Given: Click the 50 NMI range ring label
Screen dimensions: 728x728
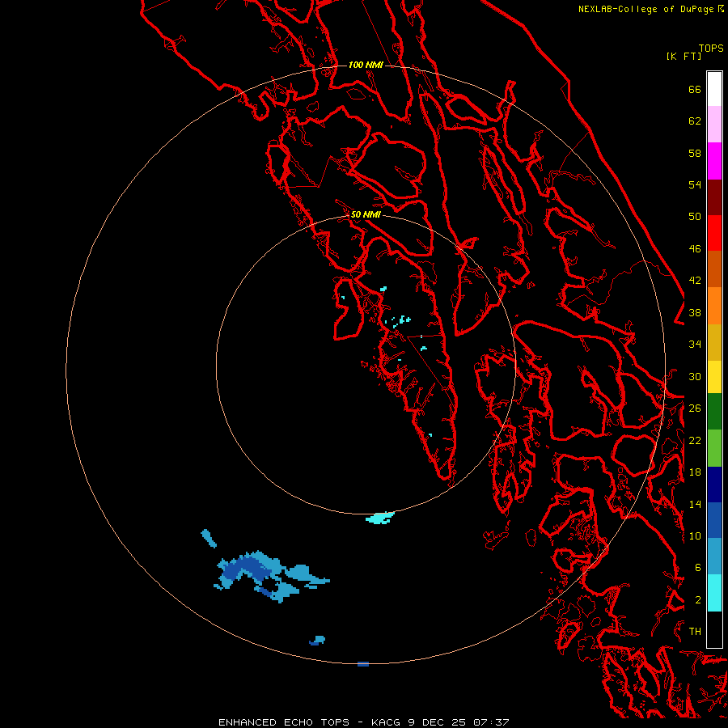Looking at the screenshot, I should (366, 214).
